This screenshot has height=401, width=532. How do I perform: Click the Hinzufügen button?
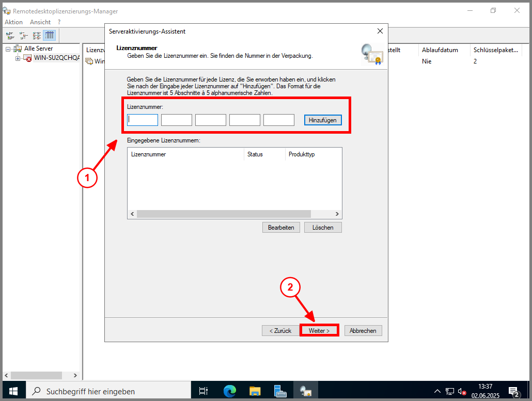pyautogui.click(x=322, y=120)
